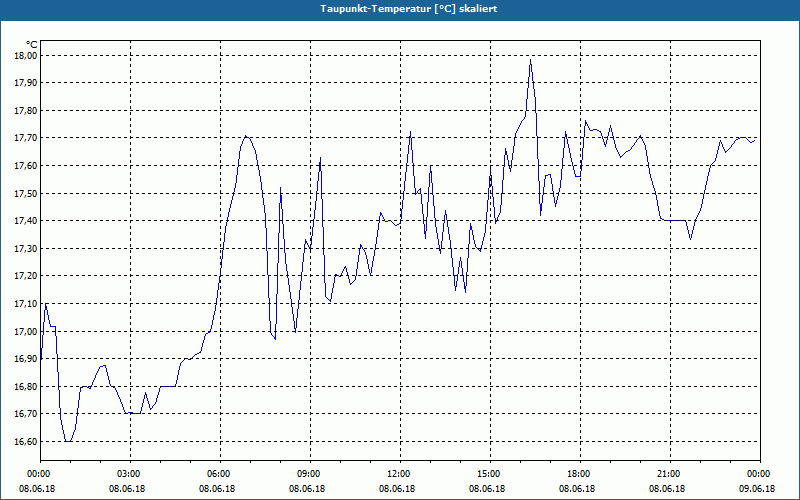800x500 pixels.
Task: Click the 09:00 time axis label
Action: point(310,474)
